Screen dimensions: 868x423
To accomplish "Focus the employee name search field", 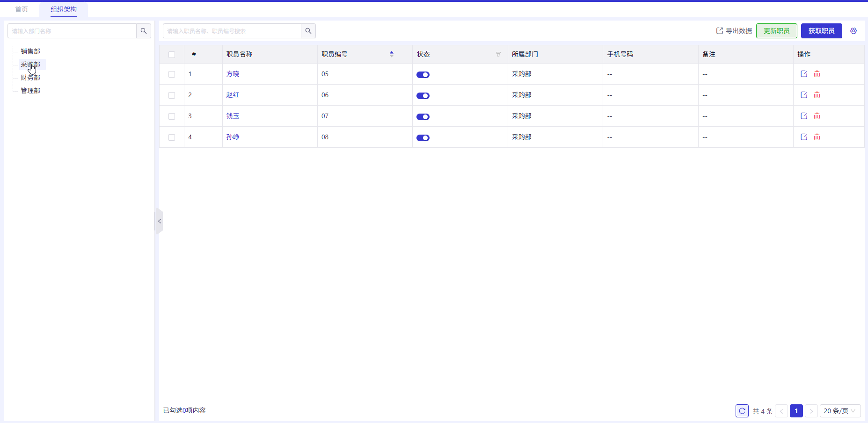I will point(232,31).
